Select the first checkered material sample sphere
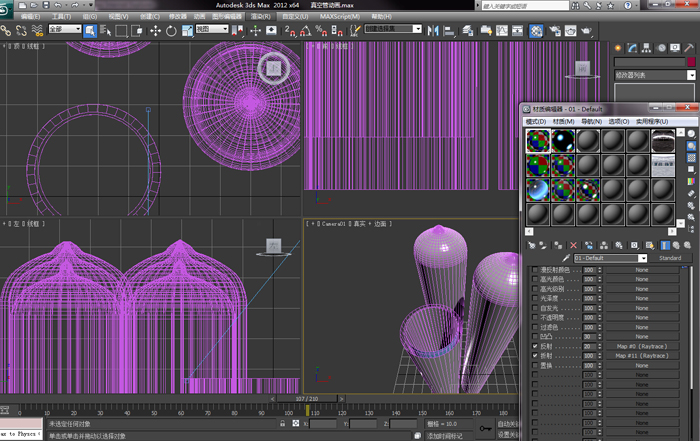The height and width of the screenshot is (441, 700). (539, 141)
